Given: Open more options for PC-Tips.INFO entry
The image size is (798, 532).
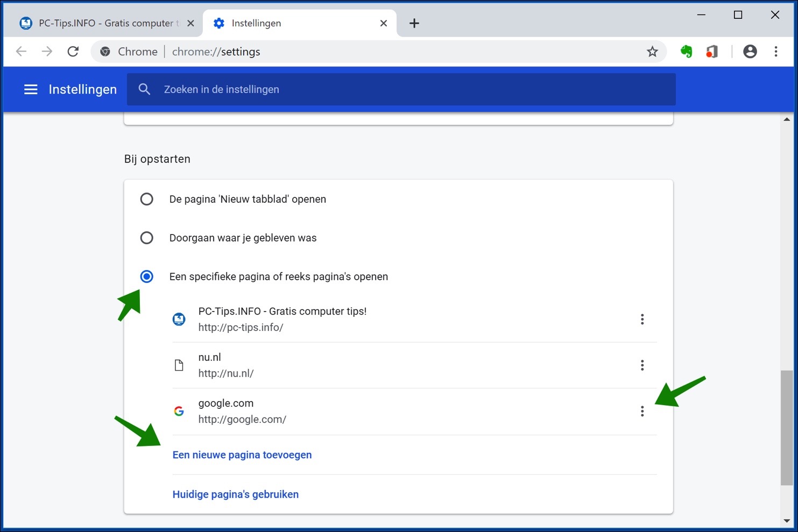Looking at the screenshot, I should click(x=642, y=319).
